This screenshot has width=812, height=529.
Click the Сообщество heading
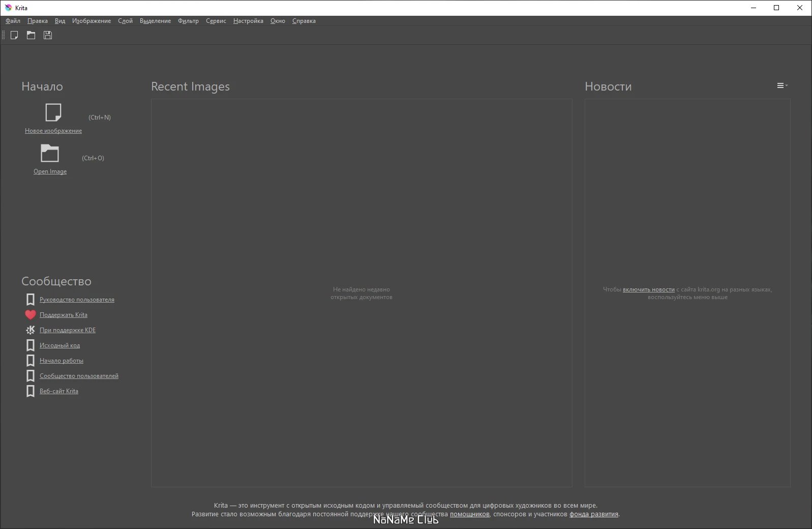(x=56, y=281)
